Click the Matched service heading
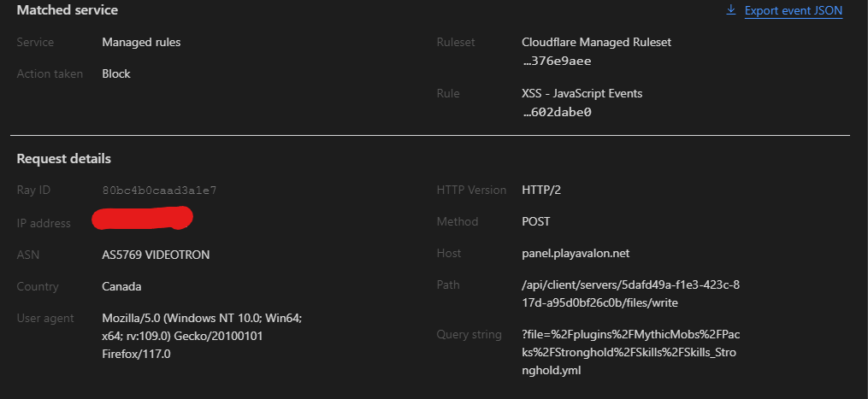This screenshot has width=868, height=399. click(x=68, y=10)
